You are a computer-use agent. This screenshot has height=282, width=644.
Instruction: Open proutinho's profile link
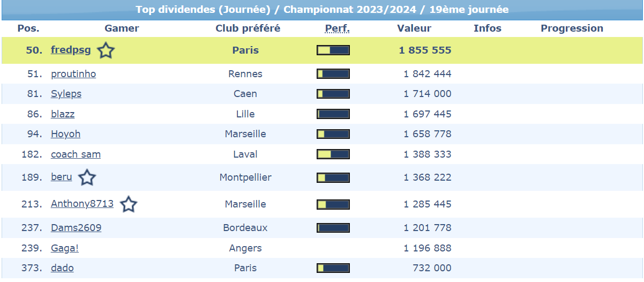(73, 74)
